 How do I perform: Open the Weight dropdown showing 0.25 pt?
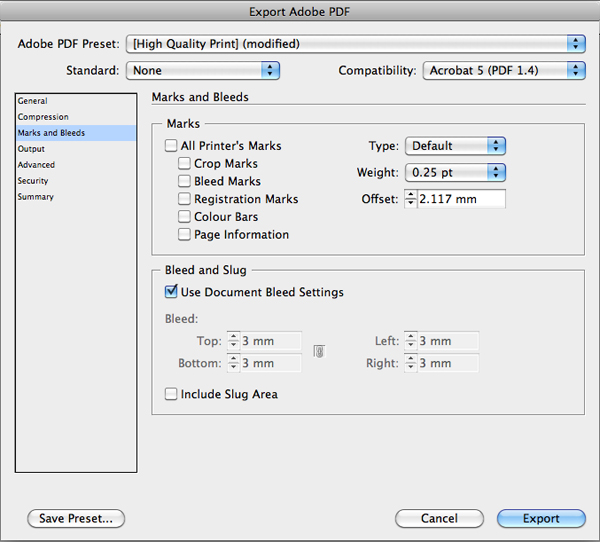click(455, 173)
